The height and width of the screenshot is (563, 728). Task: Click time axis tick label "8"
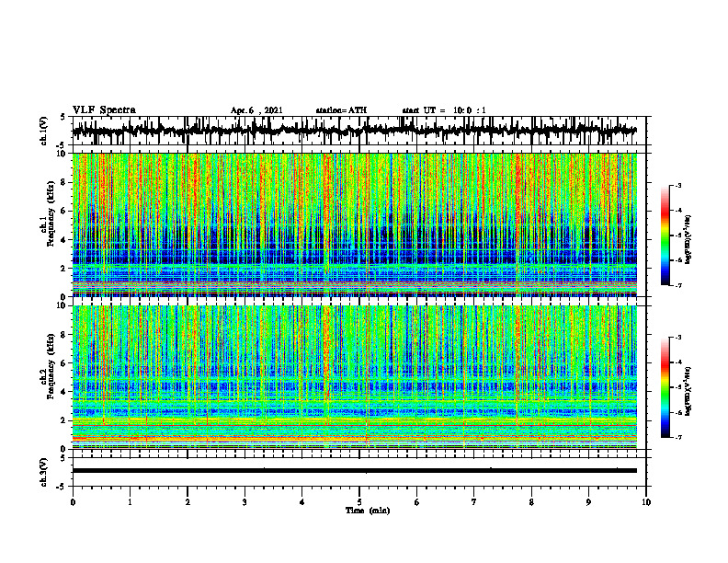tap(531, 502)
